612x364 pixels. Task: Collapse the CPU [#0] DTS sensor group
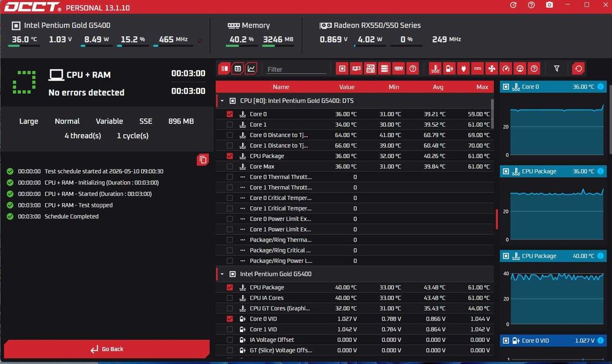pos(222,101)
